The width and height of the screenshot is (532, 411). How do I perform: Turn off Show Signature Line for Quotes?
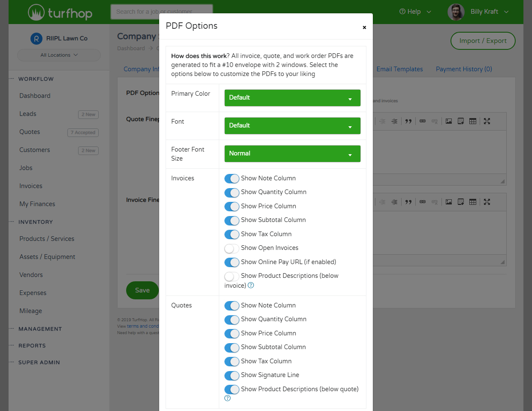pyautogui.click(x=232, y=375)
